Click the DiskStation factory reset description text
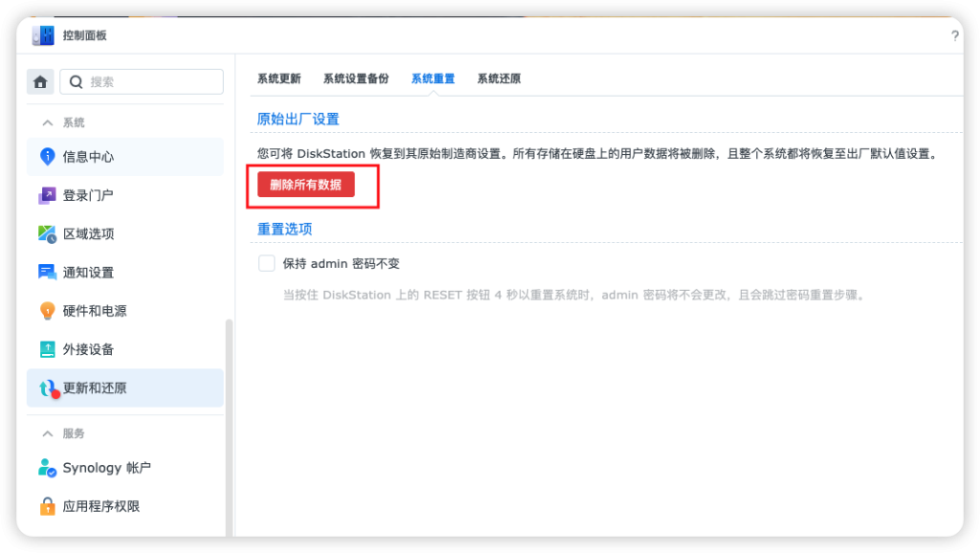 (x=599, y=154)
